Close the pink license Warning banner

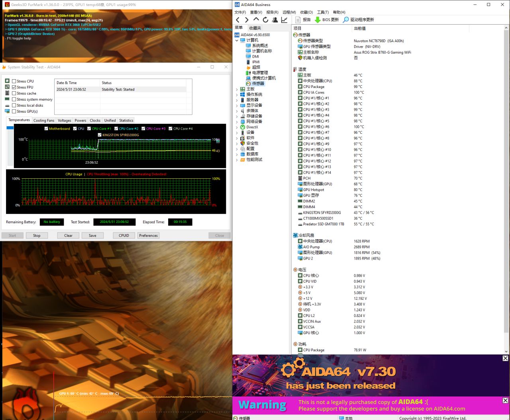coord(505,400)
